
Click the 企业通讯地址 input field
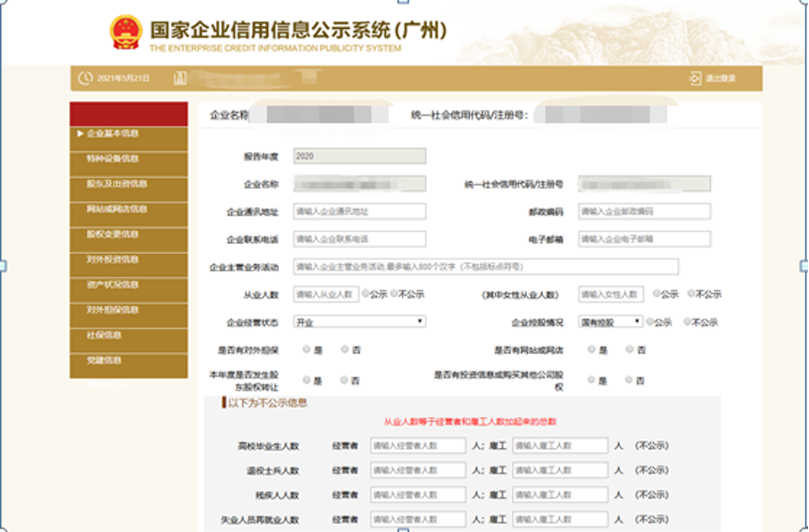coord(360,212)
